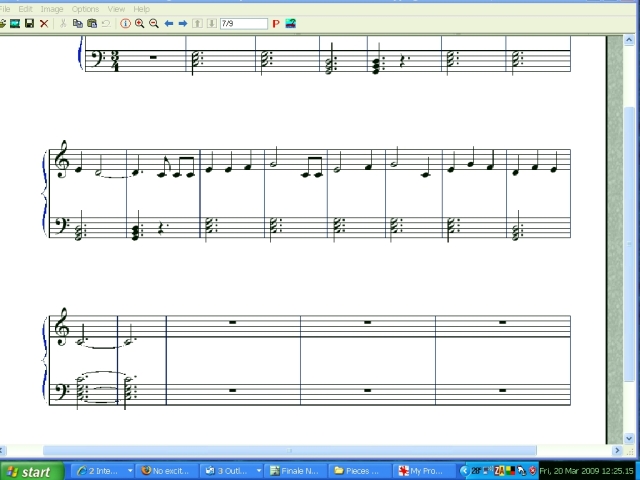Zoom out using the magnifier minus icon
Image resolution: width=640 pixels, height=480 pixels.
click(x=153, y=23)
